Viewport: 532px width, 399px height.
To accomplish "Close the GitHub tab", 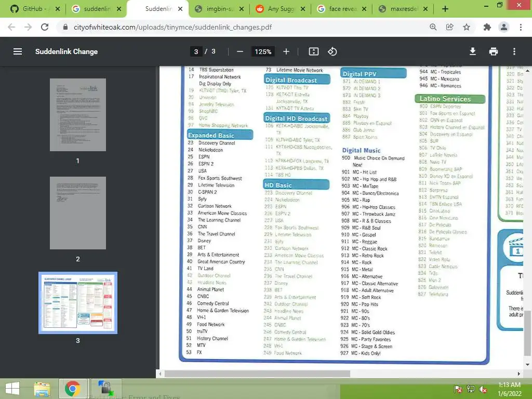I will pos(58,9).
